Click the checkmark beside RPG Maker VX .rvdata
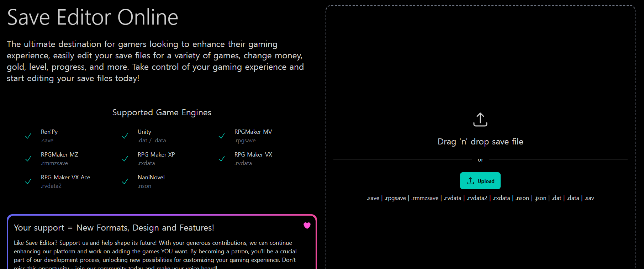This screenshot has width=644, height=269. coord(222,159)
